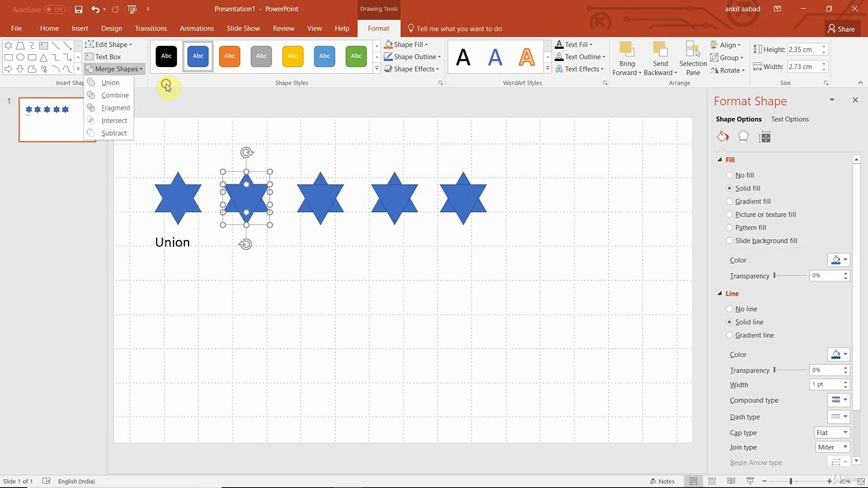Open the Group objects dropdown
Image resolution: width=868 pixels, height=488 pixels.
[x=726, y=58]
